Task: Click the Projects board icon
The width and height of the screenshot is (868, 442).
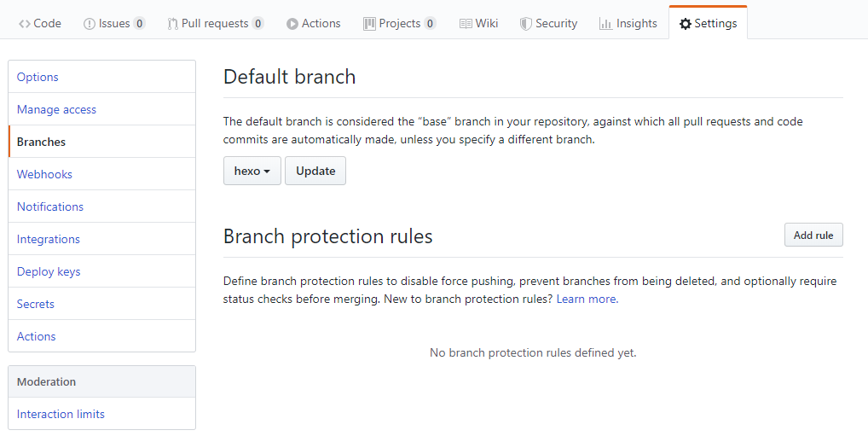Action: coord(369,24)
